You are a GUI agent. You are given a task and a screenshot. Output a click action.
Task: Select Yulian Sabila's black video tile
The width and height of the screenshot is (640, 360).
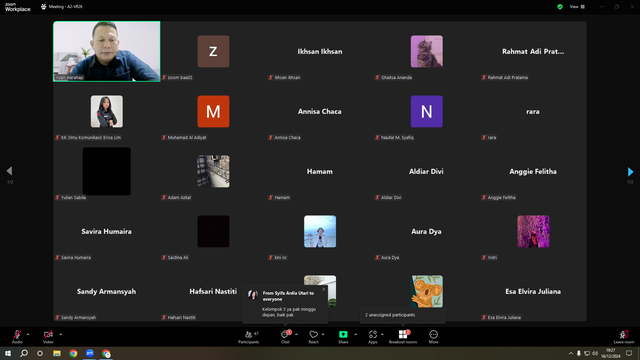pos(107,171)
